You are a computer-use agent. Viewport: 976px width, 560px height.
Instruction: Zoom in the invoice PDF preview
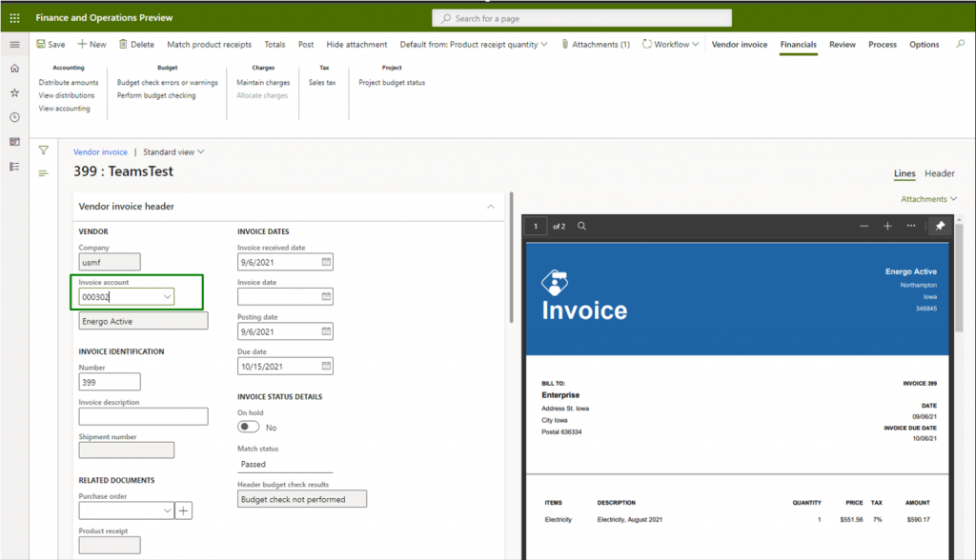pyautogui.click(x=887, y=226)
